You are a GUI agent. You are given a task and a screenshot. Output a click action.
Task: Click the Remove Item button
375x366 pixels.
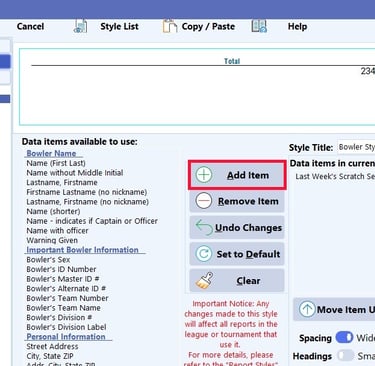pos(237,201)
